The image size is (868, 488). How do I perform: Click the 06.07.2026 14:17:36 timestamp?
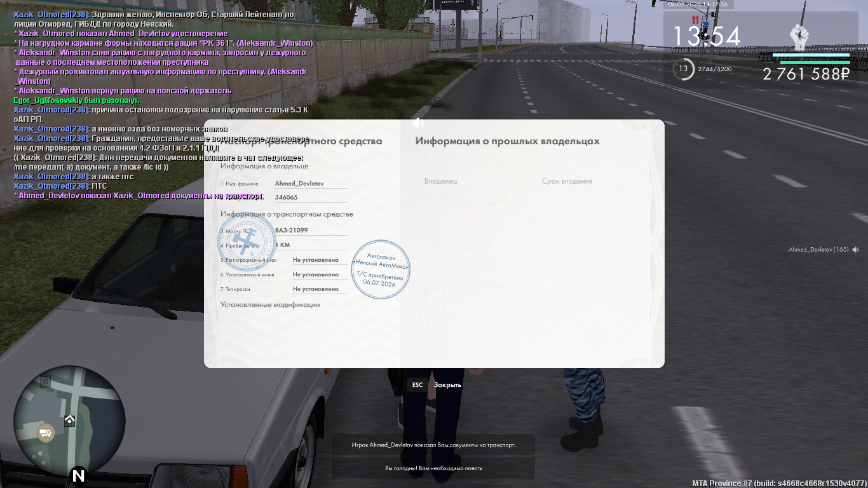pos(697,4)
